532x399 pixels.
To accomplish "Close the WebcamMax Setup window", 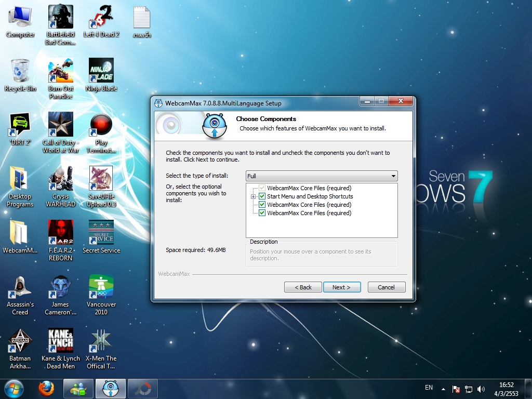I will click(x=401, y=101).
